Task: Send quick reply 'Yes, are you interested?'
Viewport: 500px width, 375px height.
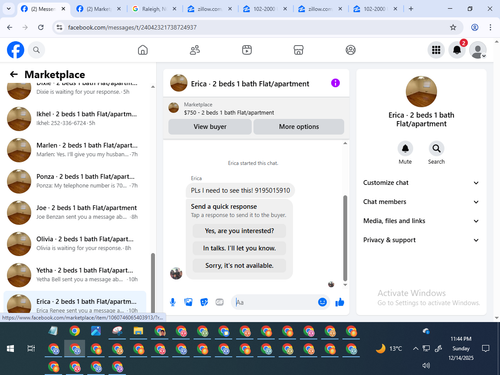Action: 239,231
